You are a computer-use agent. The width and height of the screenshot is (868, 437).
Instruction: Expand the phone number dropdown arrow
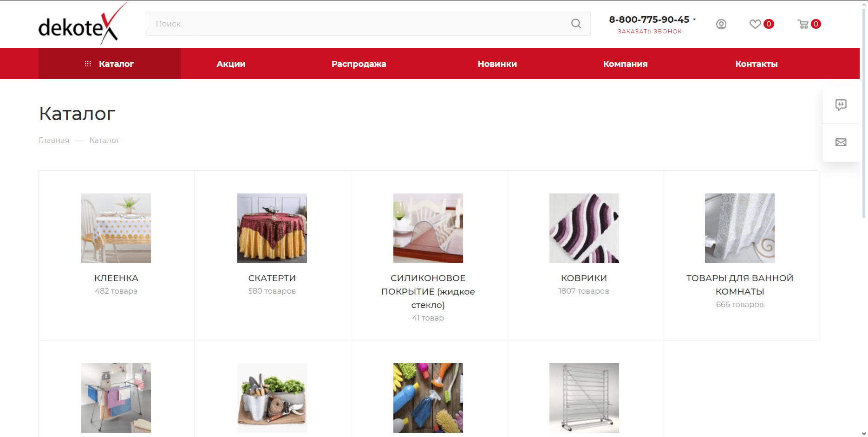pos(694,19)
